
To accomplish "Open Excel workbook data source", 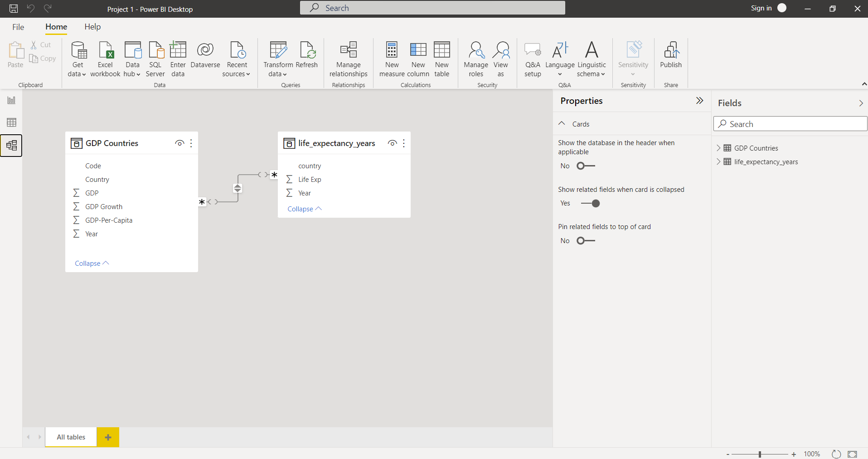I will pyautogui.click(x=105, y=59).
